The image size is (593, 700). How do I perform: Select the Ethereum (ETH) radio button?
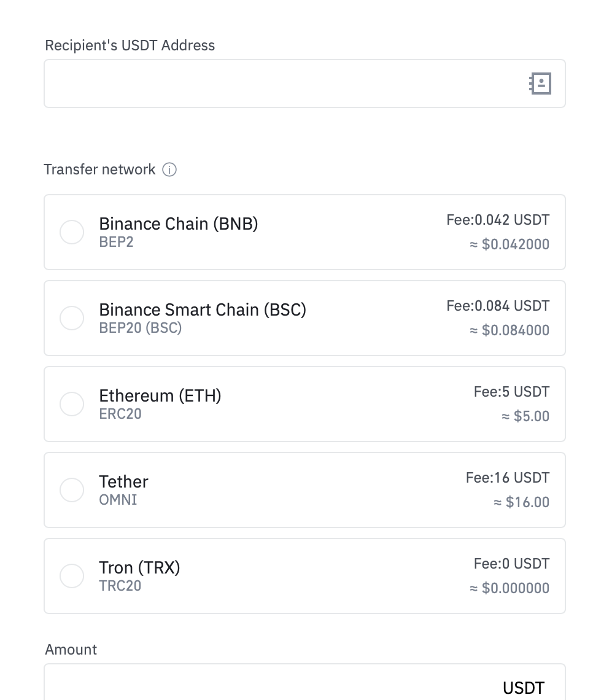(72, 404)
